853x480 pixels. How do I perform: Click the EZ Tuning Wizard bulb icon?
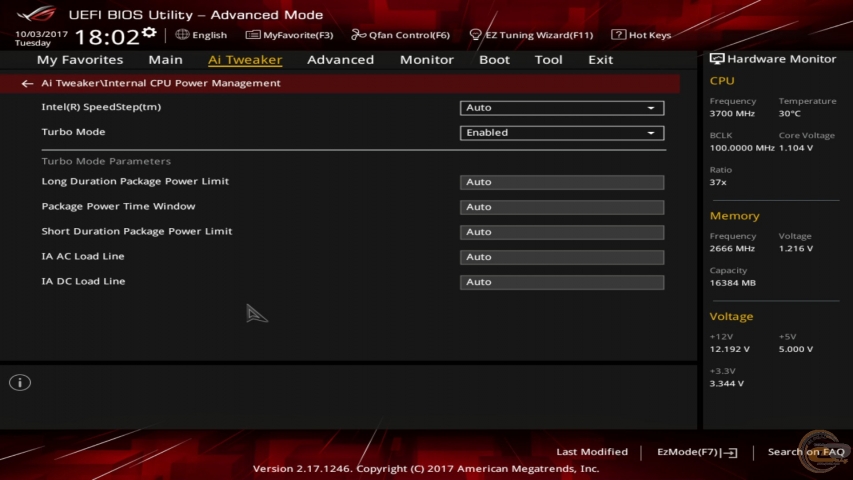click(475, 35)
